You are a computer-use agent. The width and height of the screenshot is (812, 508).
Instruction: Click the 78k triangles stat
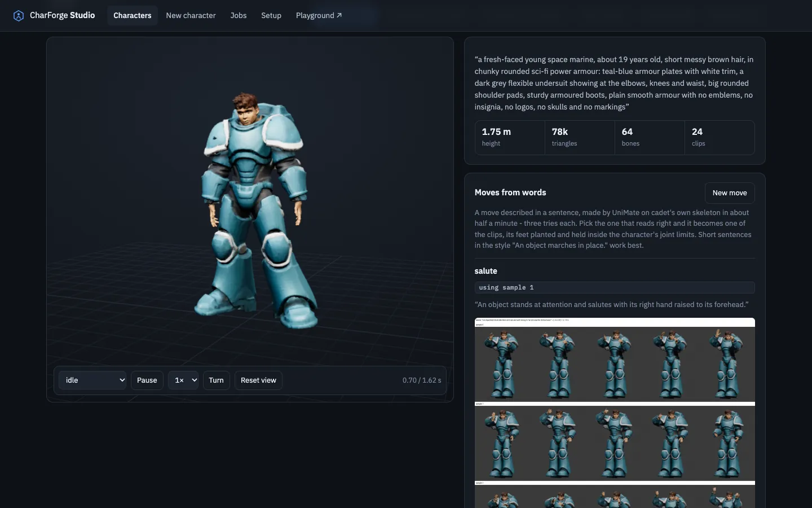click(x=580, y=137)
